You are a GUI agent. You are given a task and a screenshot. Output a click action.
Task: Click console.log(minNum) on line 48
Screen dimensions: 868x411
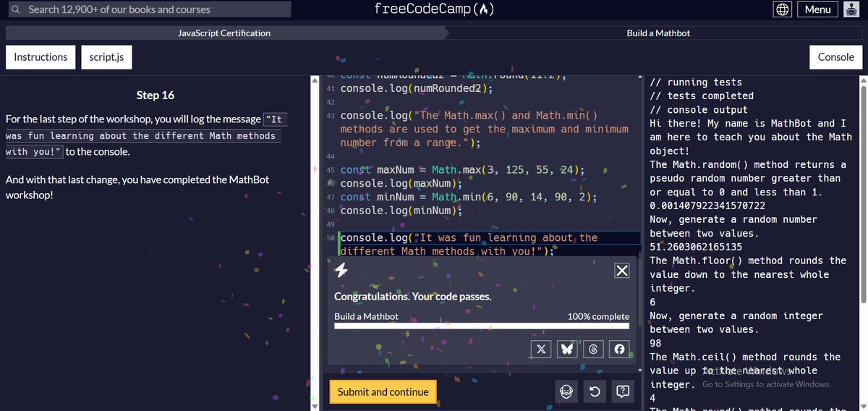click(401, 211)
